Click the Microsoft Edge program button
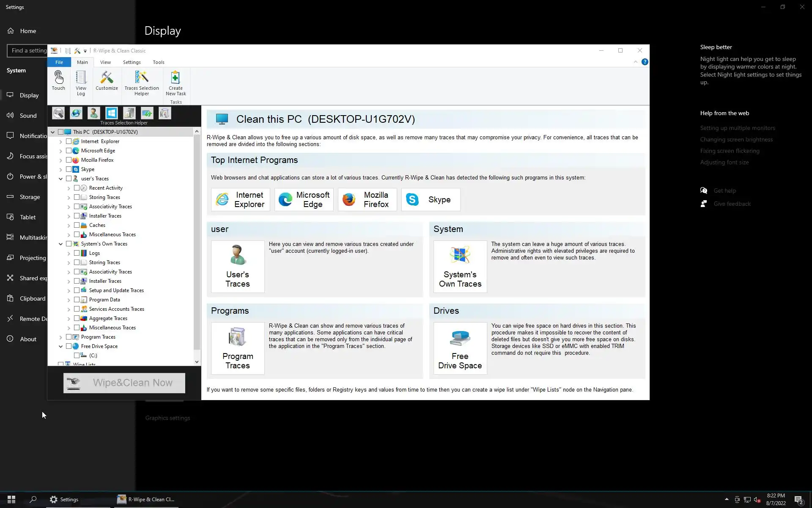Image resolution: width=812 pixels, height=508 pixels. tap(304, 199)
